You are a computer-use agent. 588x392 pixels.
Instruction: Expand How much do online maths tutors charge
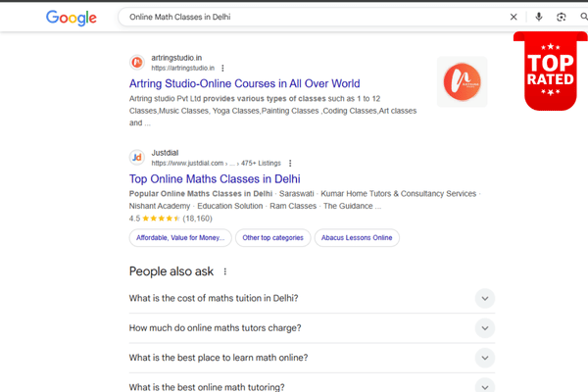pos(312,328)
